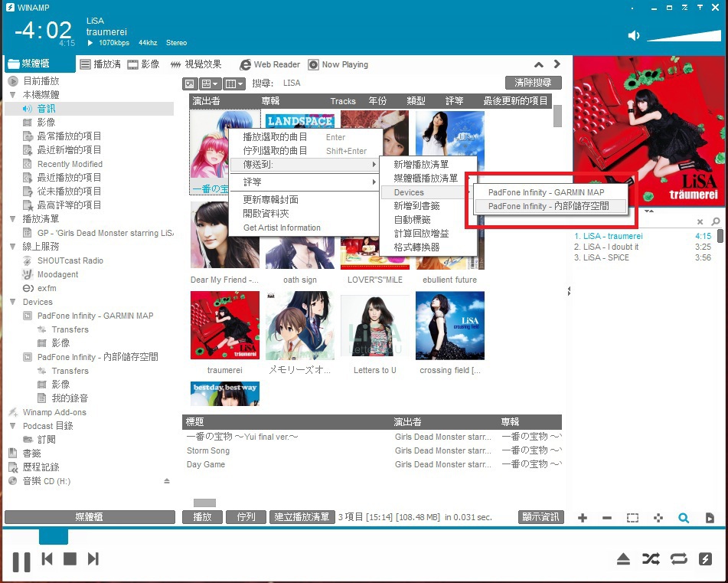
Task: Open Winamp Add-ons
Action: tap(54, 412)
